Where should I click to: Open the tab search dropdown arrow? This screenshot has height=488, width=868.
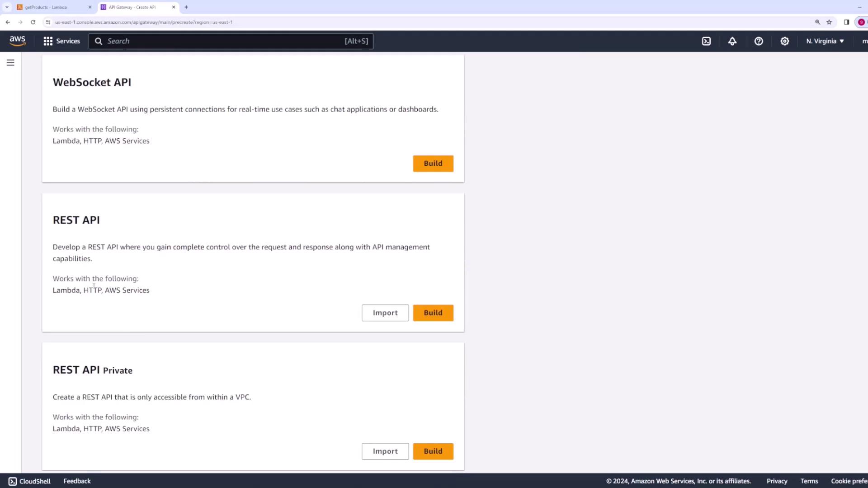7,7
